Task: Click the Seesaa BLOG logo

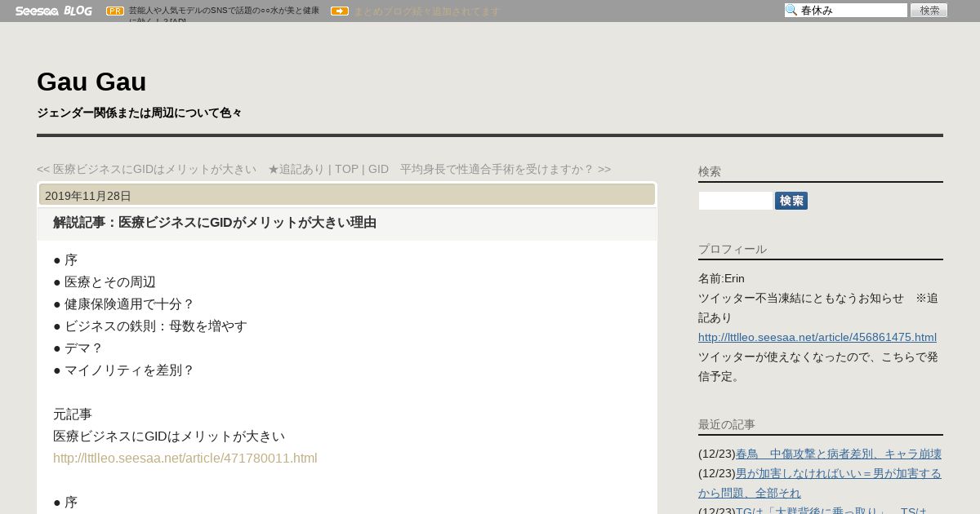Action: click(53, 11)
